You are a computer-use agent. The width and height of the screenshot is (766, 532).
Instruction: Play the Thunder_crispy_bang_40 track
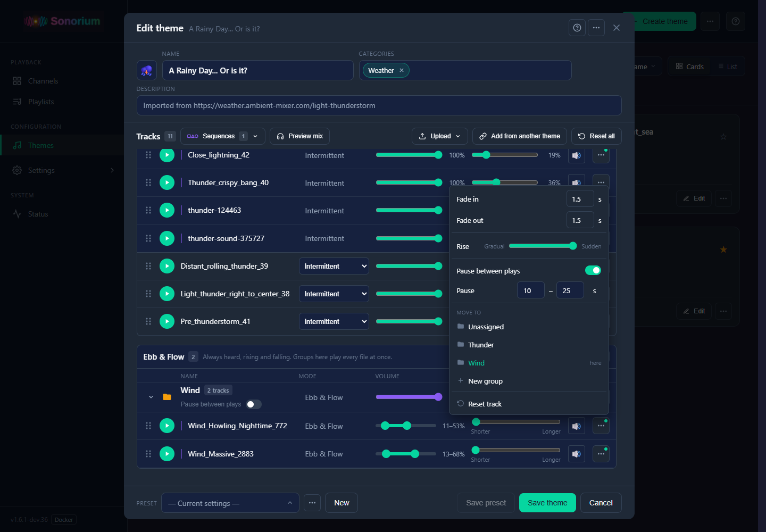click(167, 182)
